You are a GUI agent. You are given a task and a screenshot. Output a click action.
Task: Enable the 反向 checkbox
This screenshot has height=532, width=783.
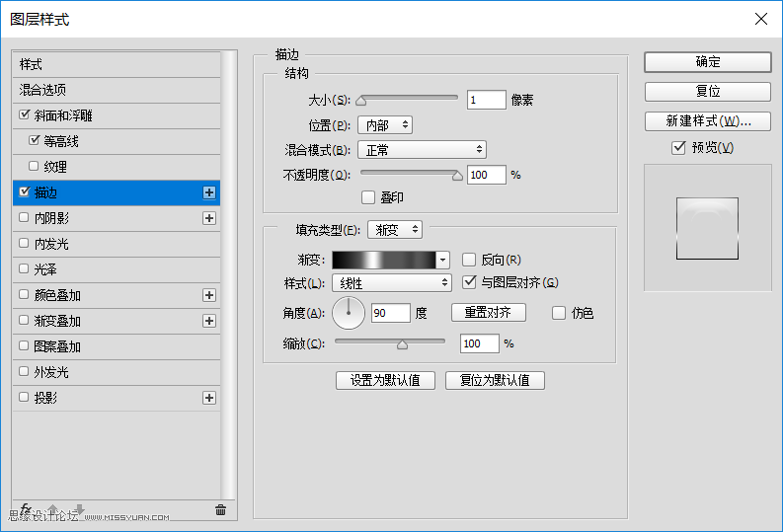point(469,260)
